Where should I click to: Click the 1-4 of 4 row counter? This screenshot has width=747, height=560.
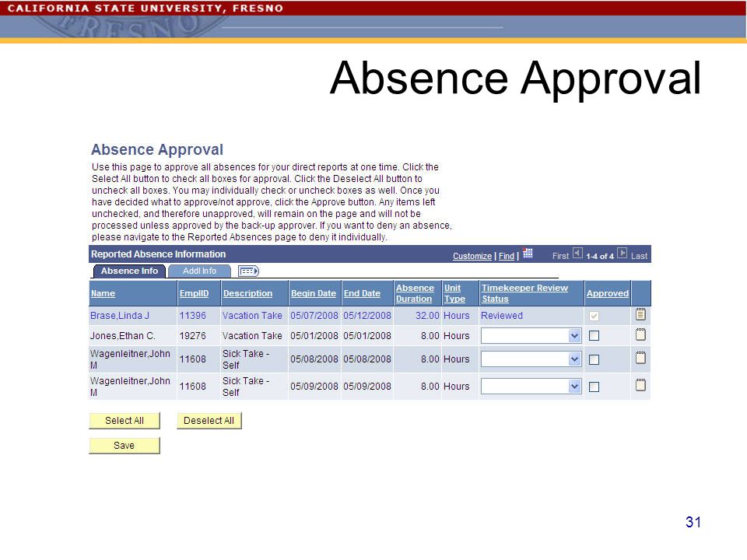(x=600, y=256)
